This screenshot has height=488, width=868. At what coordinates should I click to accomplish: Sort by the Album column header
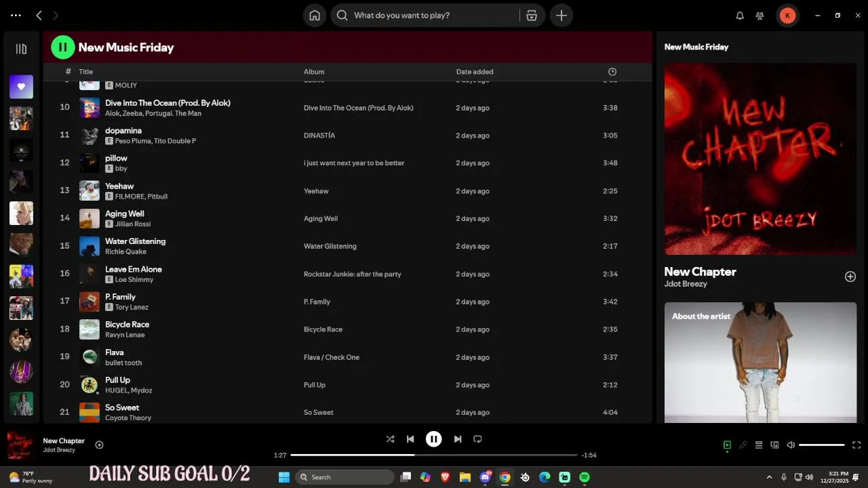click(314, 72)
